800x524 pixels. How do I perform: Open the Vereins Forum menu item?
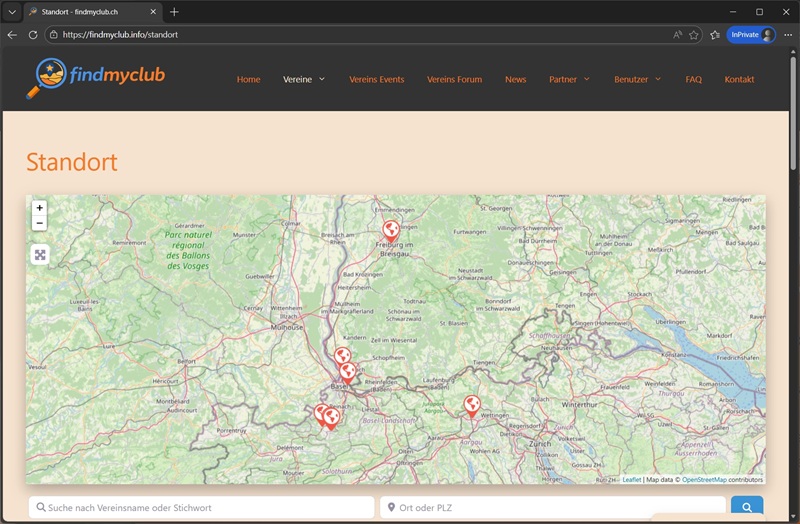pos(454,79)
